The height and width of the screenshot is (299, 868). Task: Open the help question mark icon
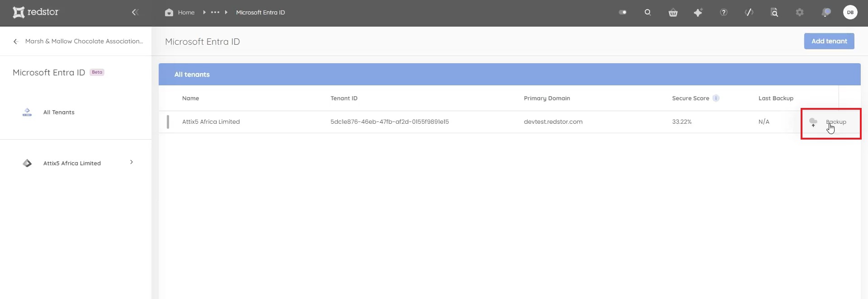tap(724, 13)
